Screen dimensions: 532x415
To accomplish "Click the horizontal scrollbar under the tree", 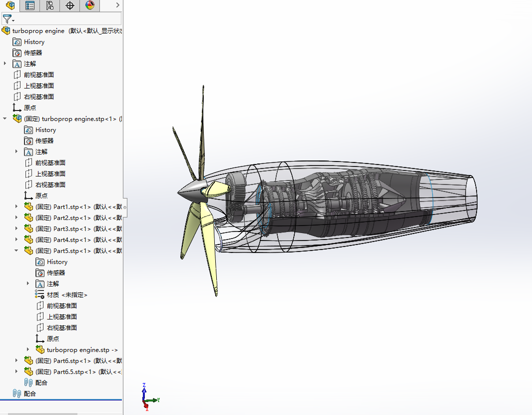I will 43,413.
